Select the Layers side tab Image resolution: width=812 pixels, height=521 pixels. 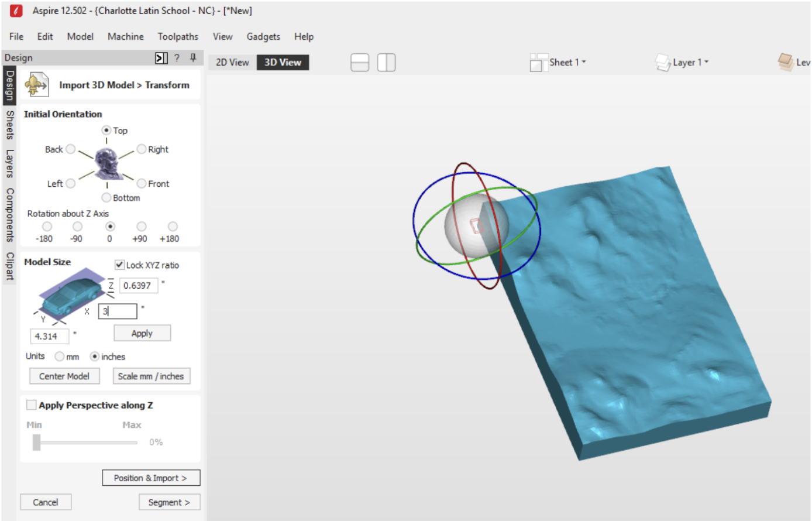click(10, 163)
